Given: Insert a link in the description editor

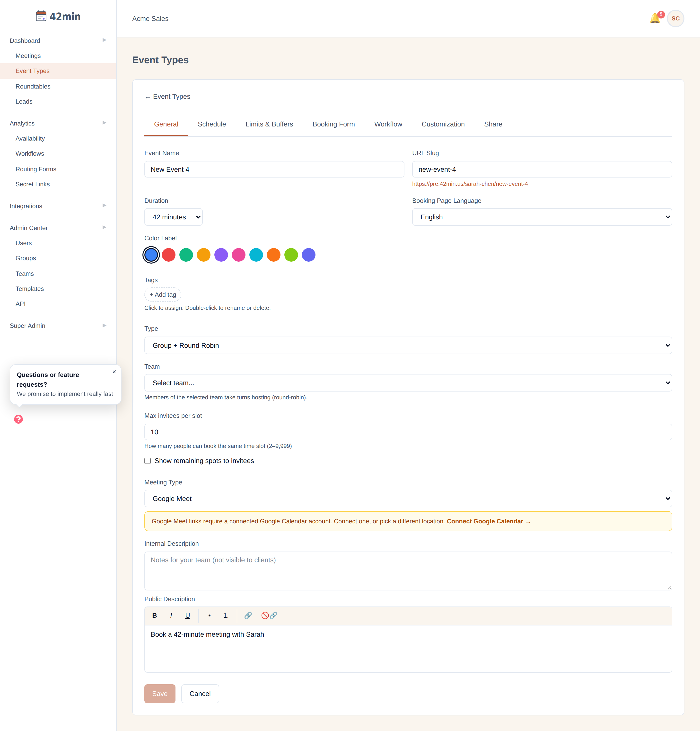Looking at the screenshot, I should [x=248, y=615].
